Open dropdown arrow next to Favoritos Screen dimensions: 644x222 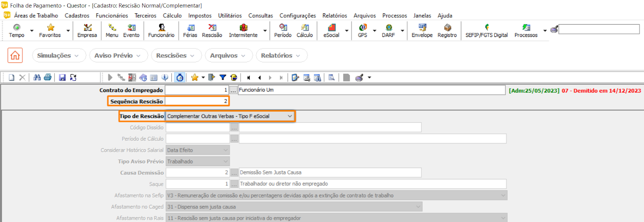click(68, 31)
